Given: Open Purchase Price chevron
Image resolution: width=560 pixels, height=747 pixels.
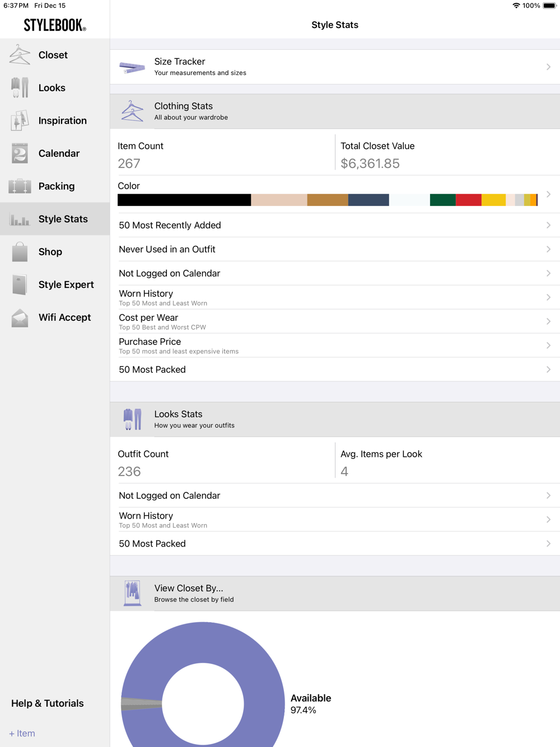Looking at the screenshot, I should point(548,346).
